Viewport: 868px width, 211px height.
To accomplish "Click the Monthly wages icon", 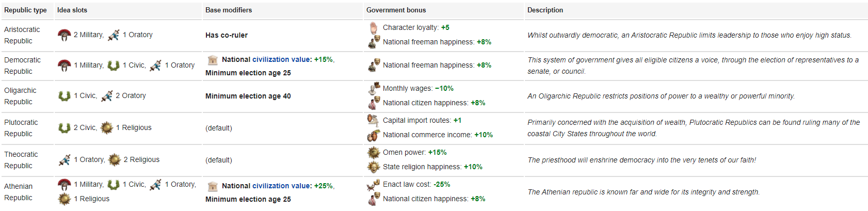I will [x=374, y=89].
